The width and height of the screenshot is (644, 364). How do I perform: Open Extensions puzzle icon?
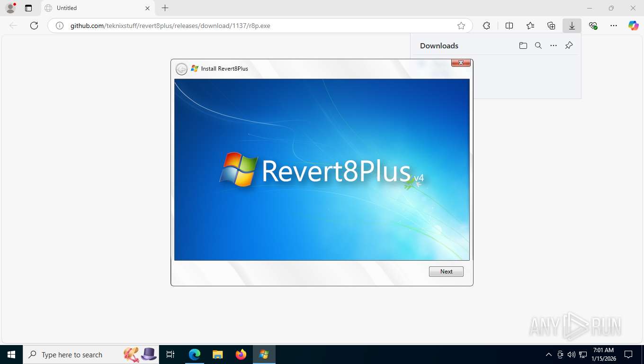tap(486, 26)
